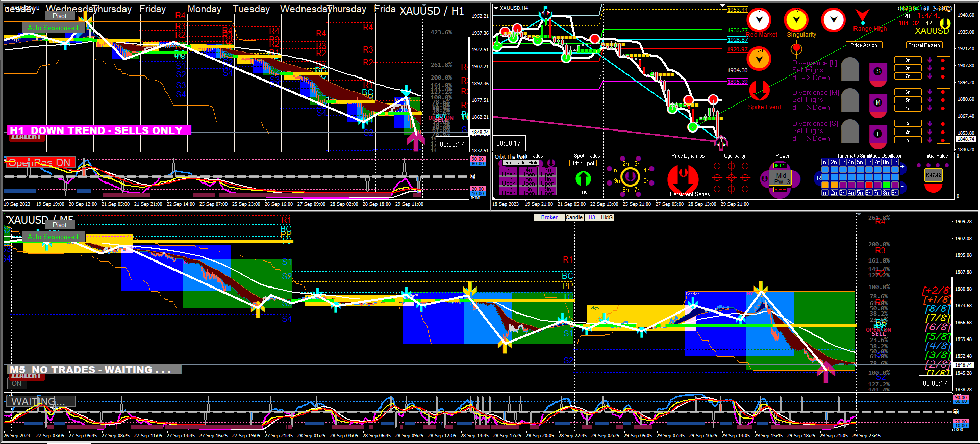Click the purple down arrow next to 9n
This screenshot has width=980, height=444.
(x=930, y=60)
